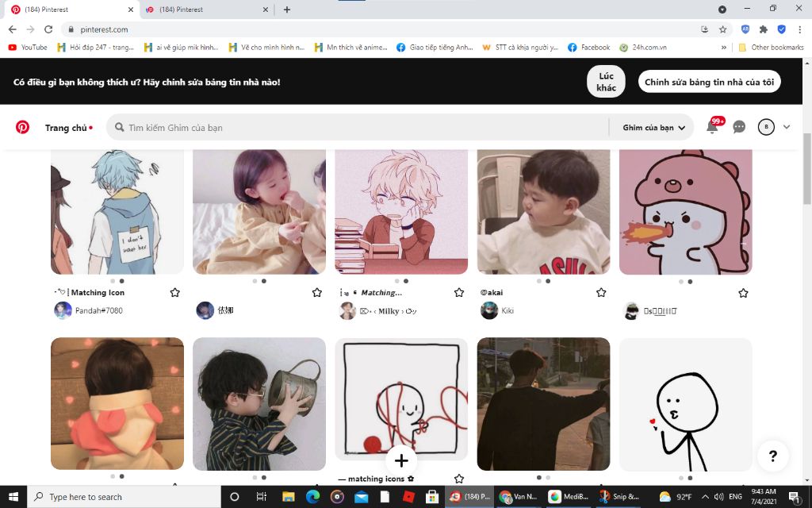Open the little girl in yellow pin
The height and width of the screenshot is (508, 812).
pyautogui.click(x=259, y=211)
